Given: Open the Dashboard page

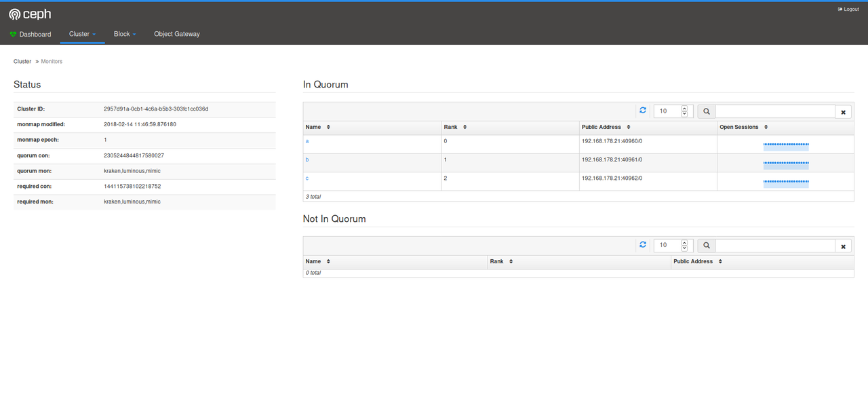Looking at the screenshot, I should [x=31, y=34].
